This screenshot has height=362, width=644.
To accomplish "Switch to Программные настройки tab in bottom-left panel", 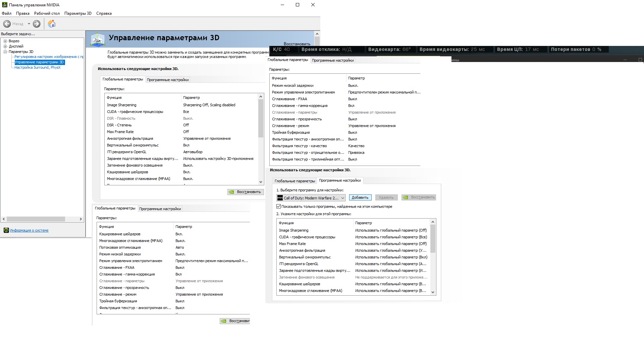I will pos(160,209).
